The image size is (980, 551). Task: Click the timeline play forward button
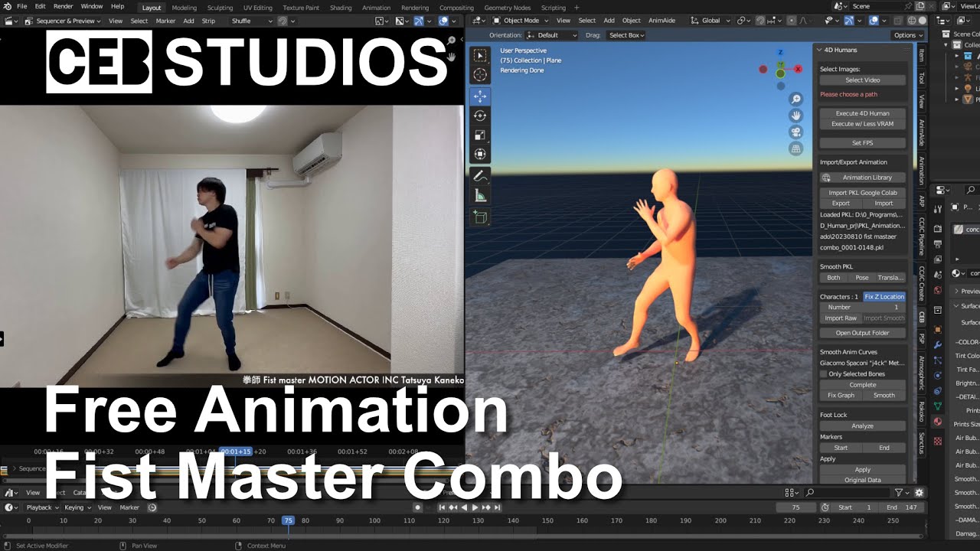click(x=475, y=507)
